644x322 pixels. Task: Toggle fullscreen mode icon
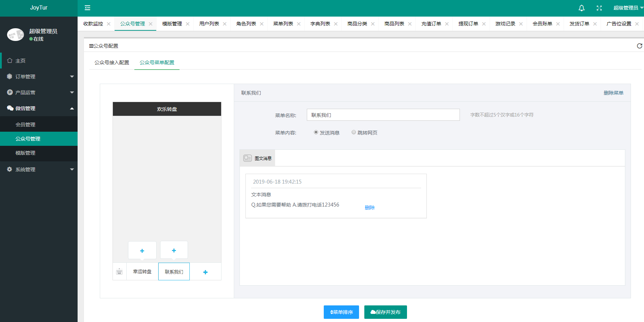coord(599,8)
